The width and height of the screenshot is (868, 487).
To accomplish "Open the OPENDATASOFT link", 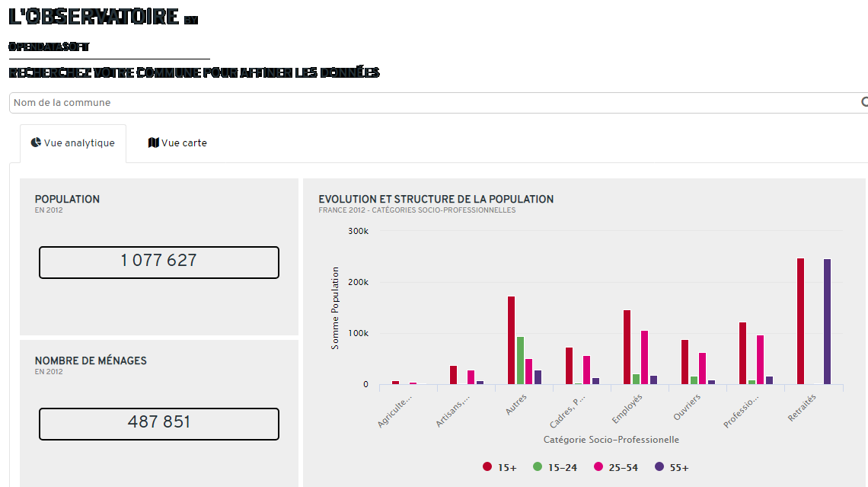I will 49,46.
